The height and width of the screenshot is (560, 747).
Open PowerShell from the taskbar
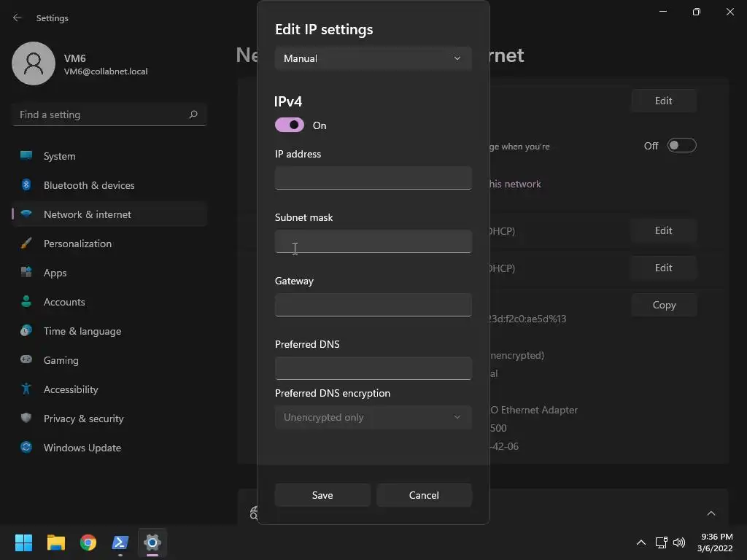coord(120,542)
